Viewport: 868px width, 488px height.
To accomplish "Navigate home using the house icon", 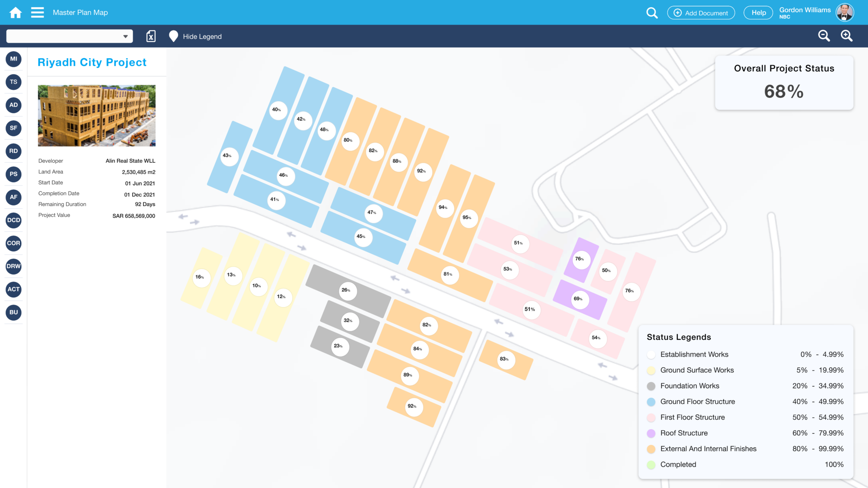I will [15, 12].
